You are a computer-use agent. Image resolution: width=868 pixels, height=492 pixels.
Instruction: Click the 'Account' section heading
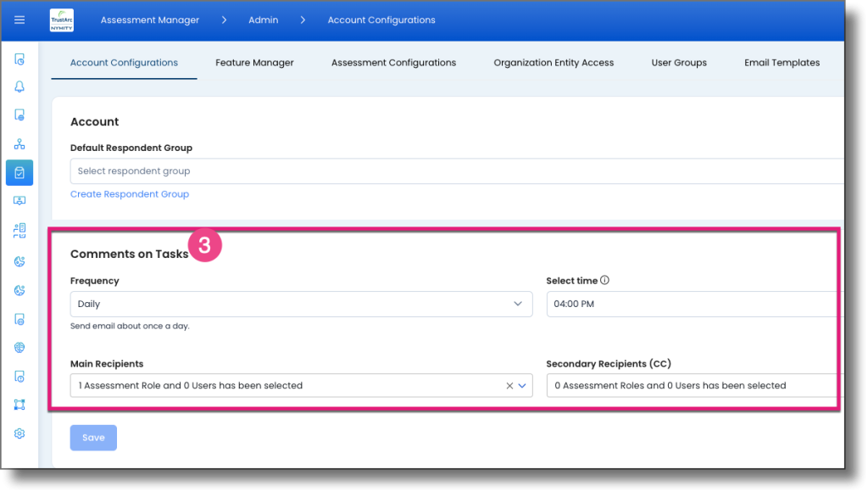(95, 122)
